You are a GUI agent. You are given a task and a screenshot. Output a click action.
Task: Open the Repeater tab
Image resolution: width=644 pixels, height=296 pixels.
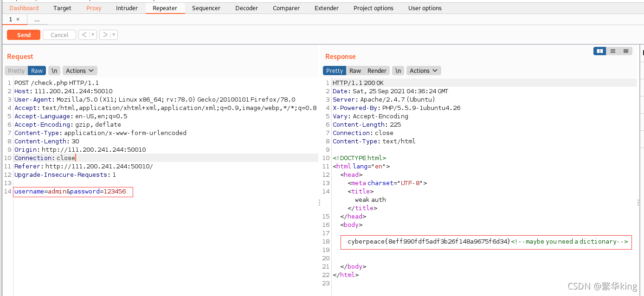(x=165, y=8)
